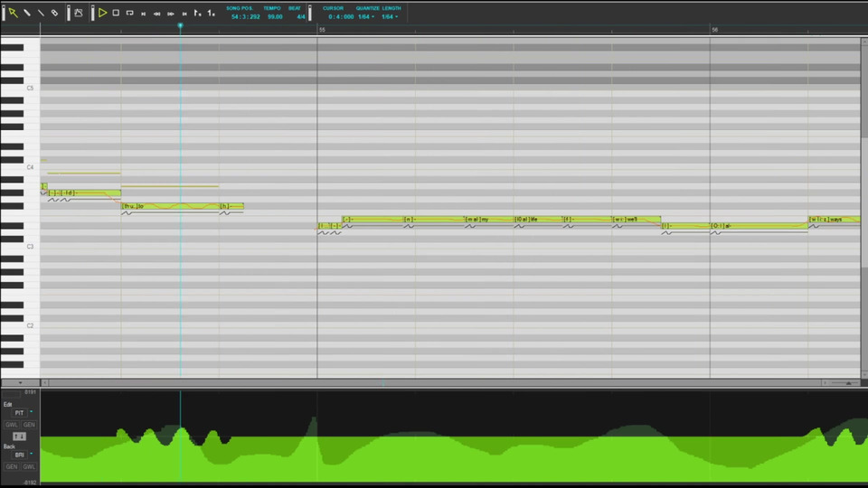Open the Length 1/64 dropdown
This screenshot has width=868, height=488.
(x=389, y=16)
